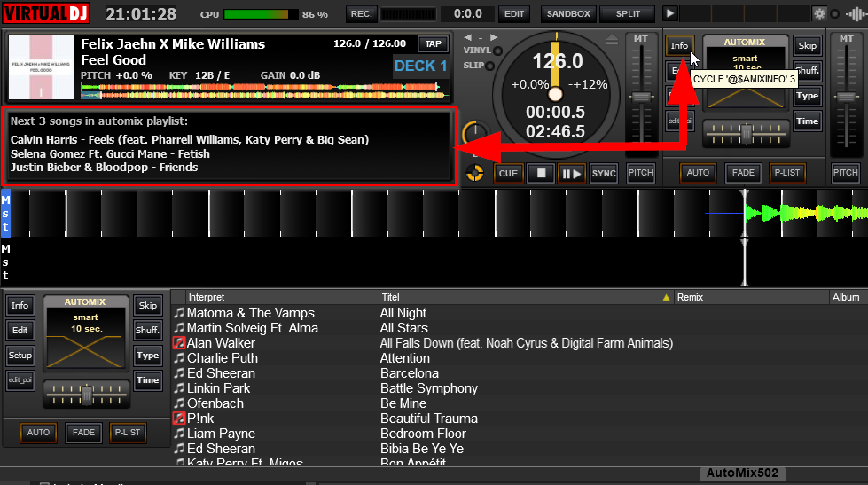Click the eject icon above the jog wheel

click(x=612, y=39)
